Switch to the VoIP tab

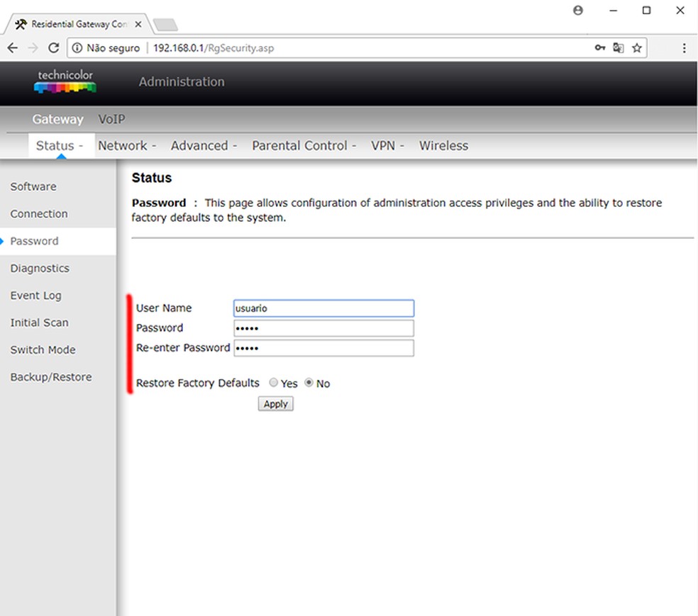[x=111, y=119]
